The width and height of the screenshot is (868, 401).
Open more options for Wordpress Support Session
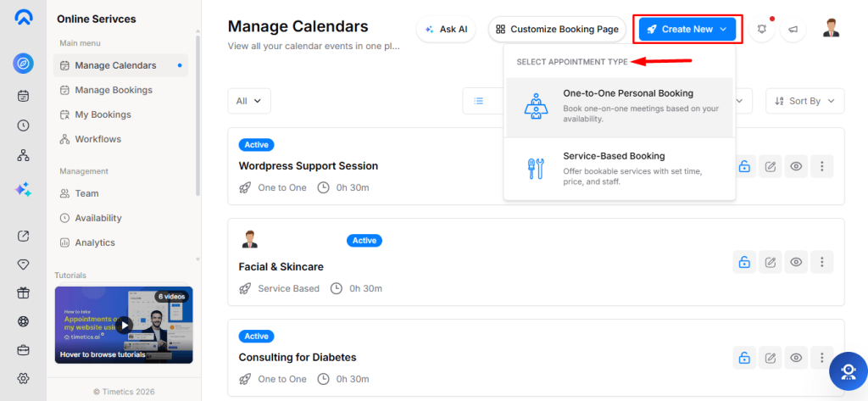coord(822,166)
